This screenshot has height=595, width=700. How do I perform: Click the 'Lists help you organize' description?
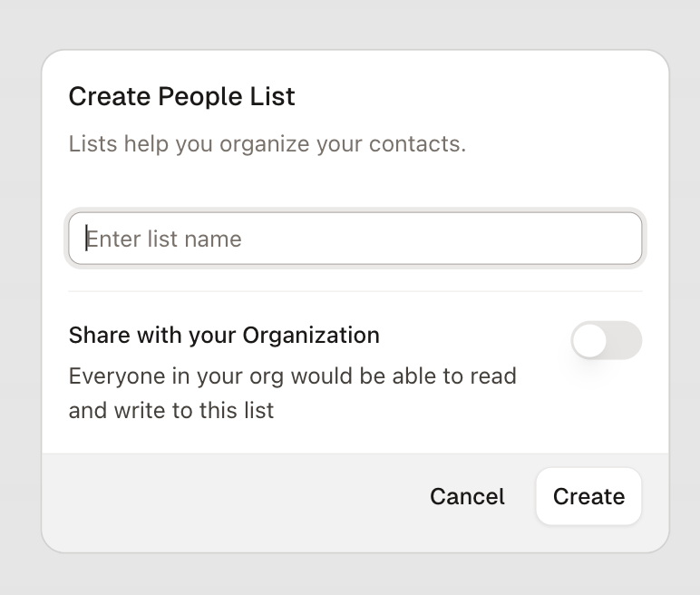[267, 143]
